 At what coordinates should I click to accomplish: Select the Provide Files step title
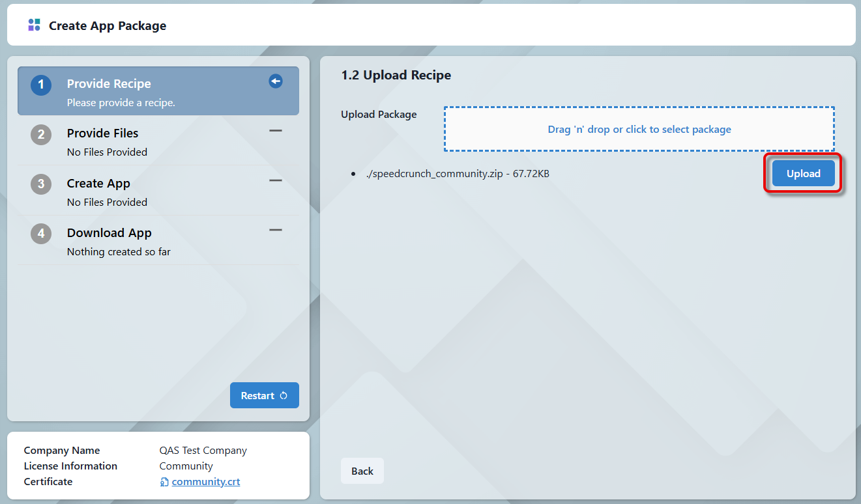coord(103,133)
